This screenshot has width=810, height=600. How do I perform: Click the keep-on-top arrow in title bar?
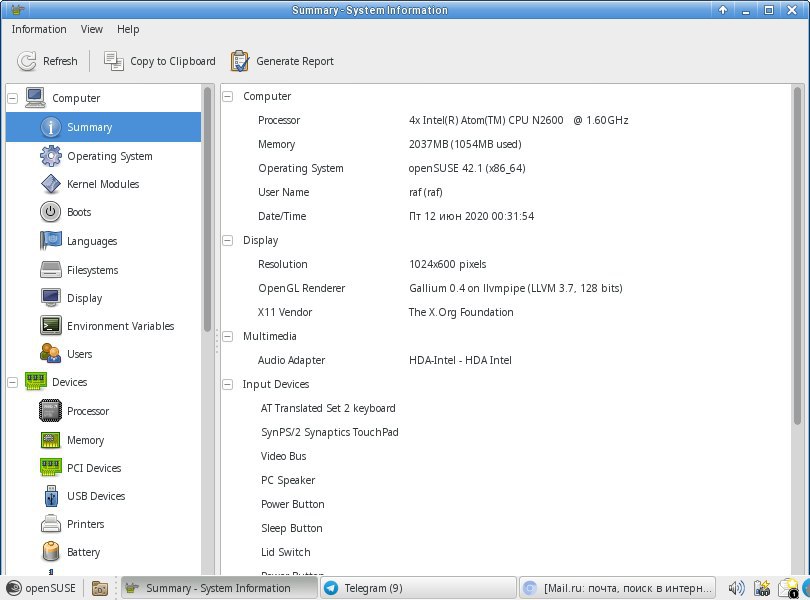[x=723, y=10]
